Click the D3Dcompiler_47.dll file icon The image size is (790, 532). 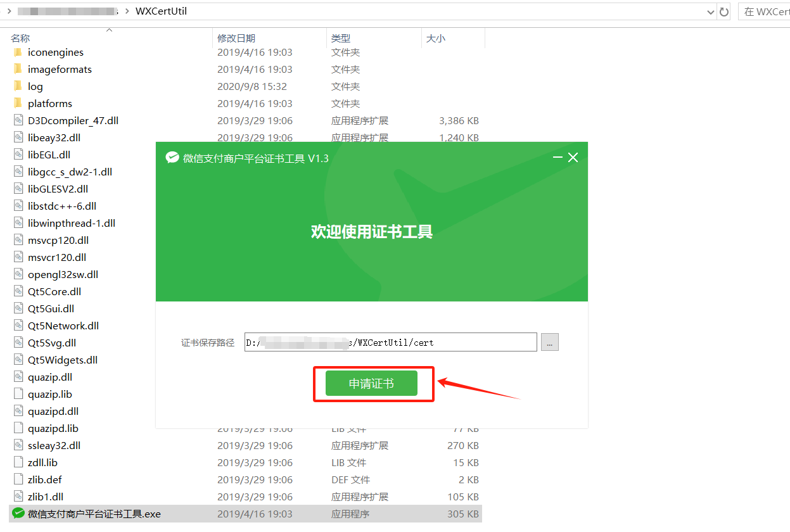18,120
